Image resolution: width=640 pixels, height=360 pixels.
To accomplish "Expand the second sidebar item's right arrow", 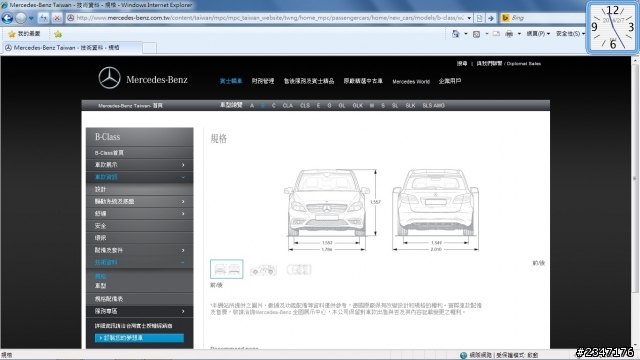I will [x=183, y=165].
